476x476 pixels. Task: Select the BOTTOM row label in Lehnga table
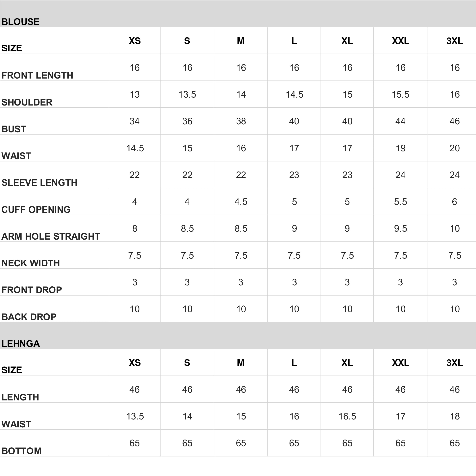coord(22,451)
